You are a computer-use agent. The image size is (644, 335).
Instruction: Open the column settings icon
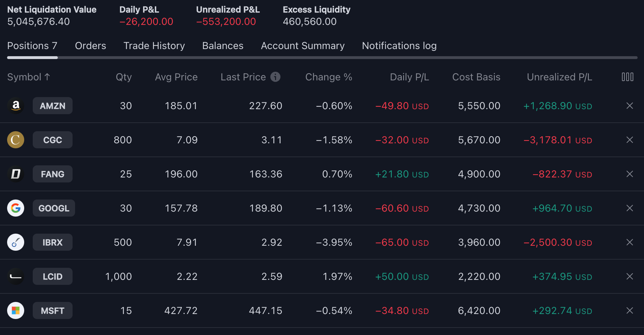point(627,77)
